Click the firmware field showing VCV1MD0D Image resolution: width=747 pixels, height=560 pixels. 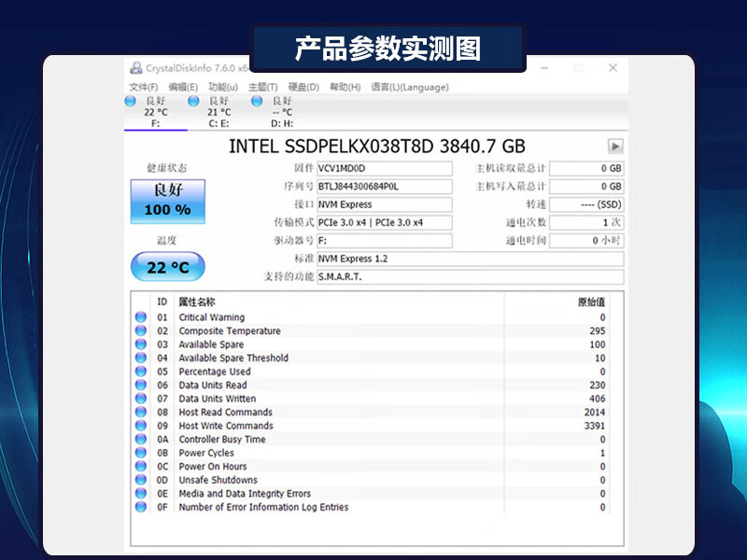pos(385,168)
